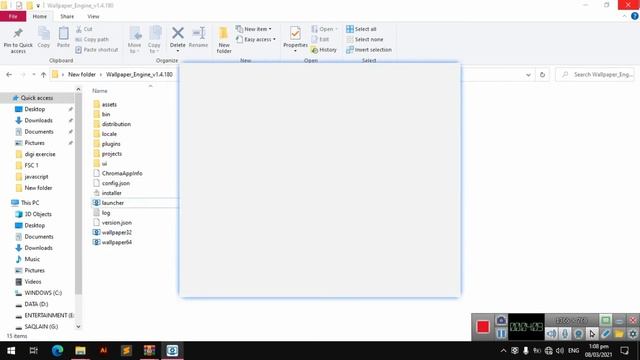Take a screenshot with recorder camera icon

point(501,320)
